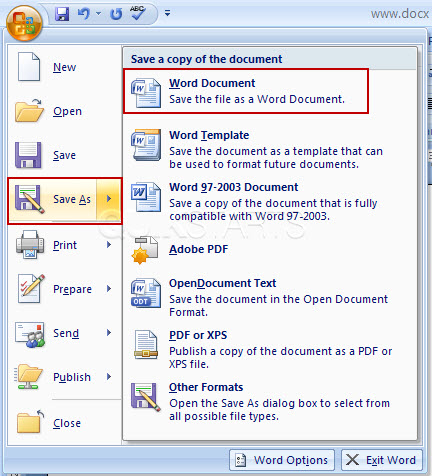The image size is (432, 476).
Task: Expand the Prepare submenu arrow
Action: 109,289
